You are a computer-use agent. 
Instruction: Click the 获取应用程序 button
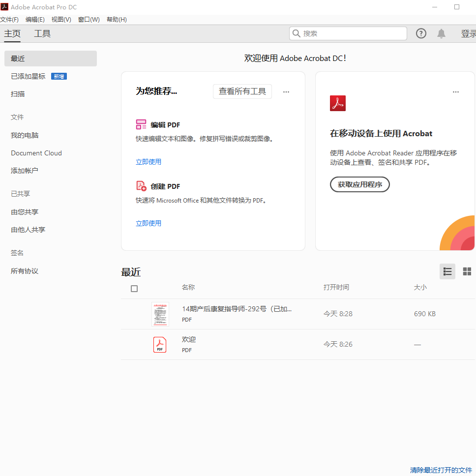[x=360, y=184]
